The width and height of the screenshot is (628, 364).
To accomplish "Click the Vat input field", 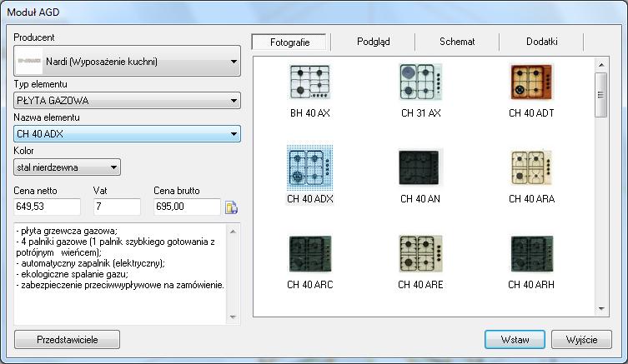I will click(x=117, y=207).
